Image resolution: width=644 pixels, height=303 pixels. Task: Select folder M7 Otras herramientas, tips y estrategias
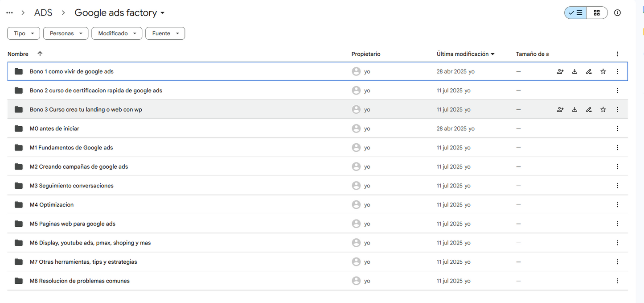point(83,262)
